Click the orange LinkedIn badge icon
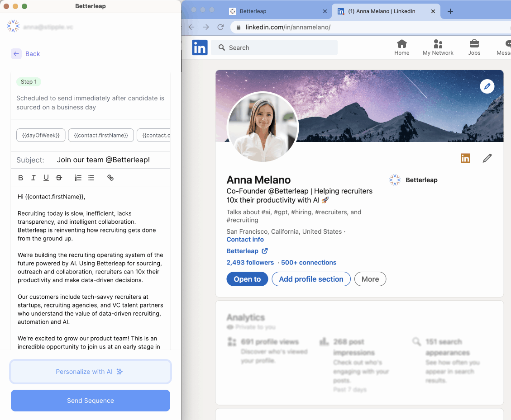 465,158
